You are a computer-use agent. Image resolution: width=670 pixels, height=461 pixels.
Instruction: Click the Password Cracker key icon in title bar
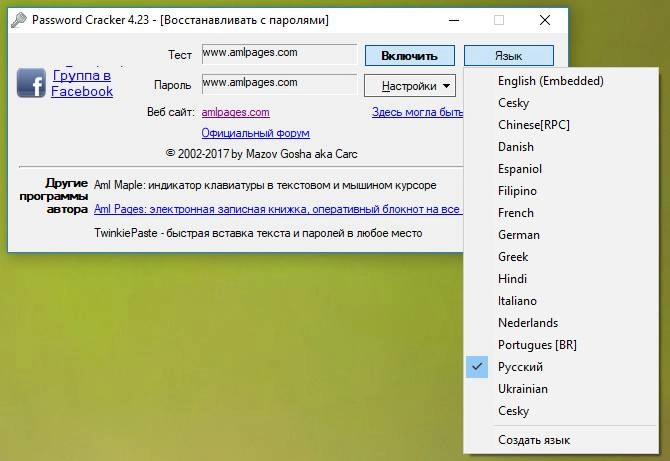pyautogui.click(x=18, y=20)
